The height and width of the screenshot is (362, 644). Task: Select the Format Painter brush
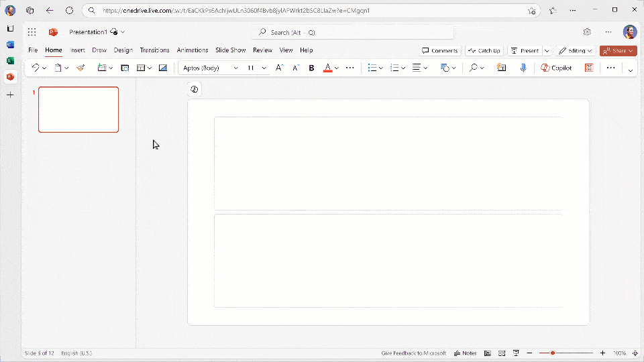[80, 68]
